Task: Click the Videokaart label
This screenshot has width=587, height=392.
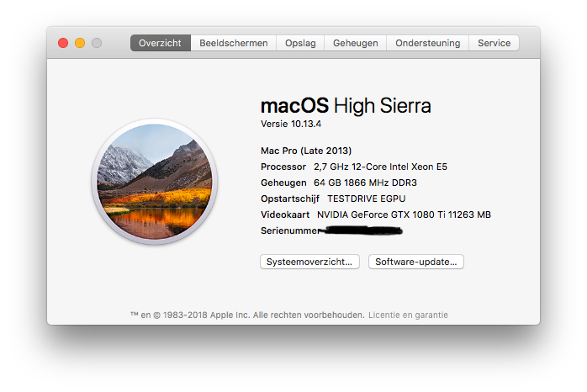Action: pos(285,215)
